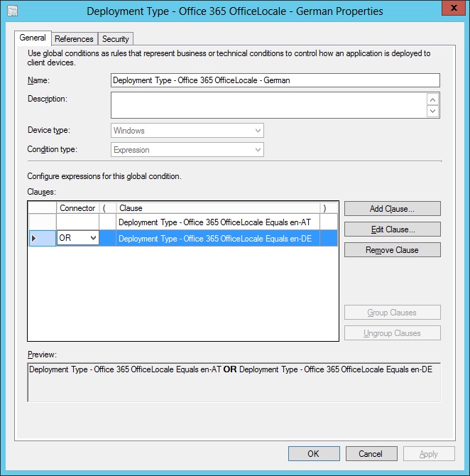Click the dialog title bar document icon
This screenshot has width=470, height=476.
pyautogui.click(x=12, y=11)
